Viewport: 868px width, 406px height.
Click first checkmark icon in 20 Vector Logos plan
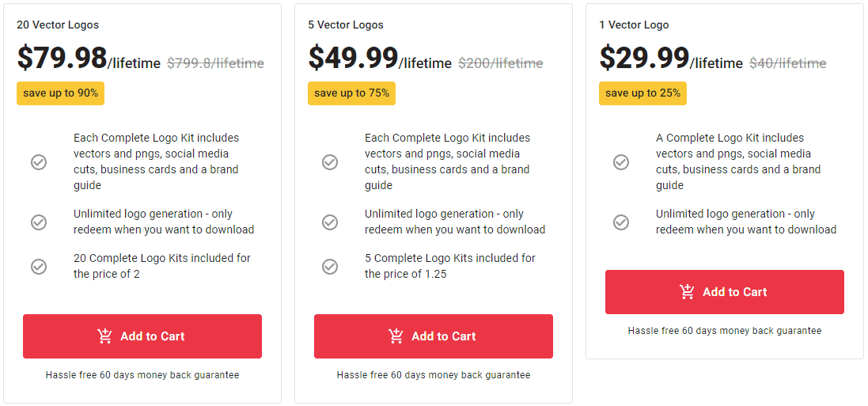point(39,162)
